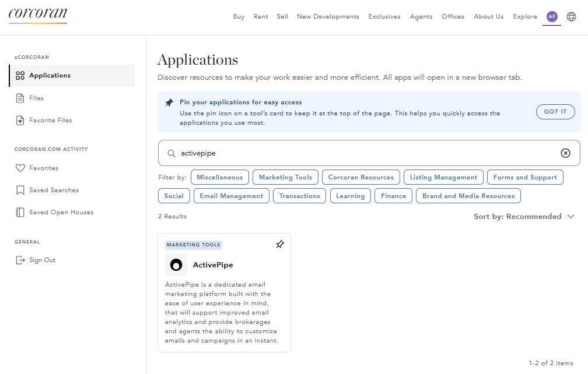This screenshot has width=588, height=374.
Task: Toggle the Finance filter chip
Action: coord(393,196)
